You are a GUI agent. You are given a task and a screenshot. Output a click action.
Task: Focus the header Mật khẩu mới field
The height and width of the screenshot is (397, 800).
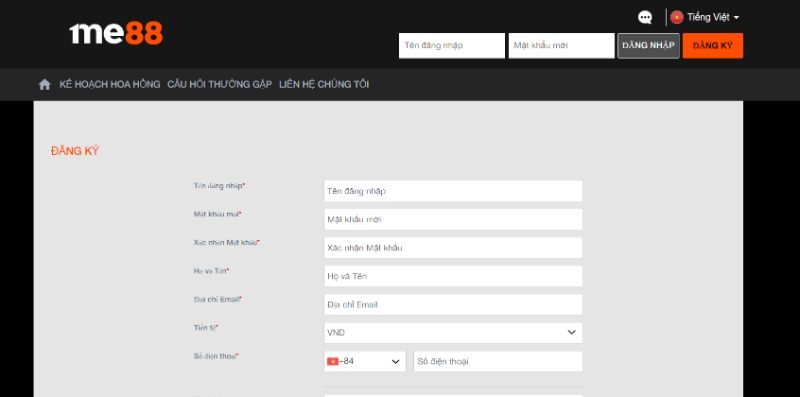[x=561, y=46]
